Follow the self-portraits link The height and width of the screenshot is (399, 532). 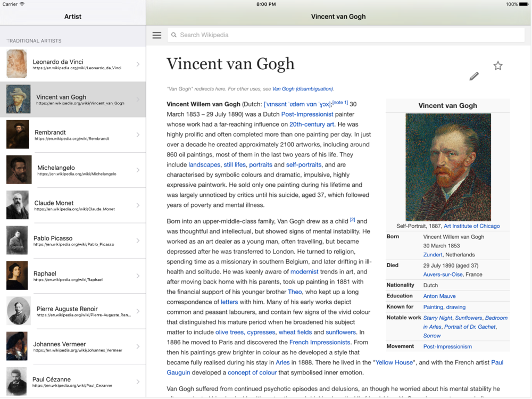click(304, 165)
